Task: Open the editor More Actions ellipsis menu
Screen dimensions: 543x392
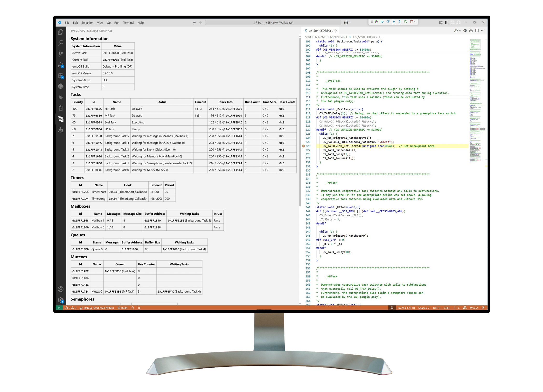Action: (x=483, y=31)
